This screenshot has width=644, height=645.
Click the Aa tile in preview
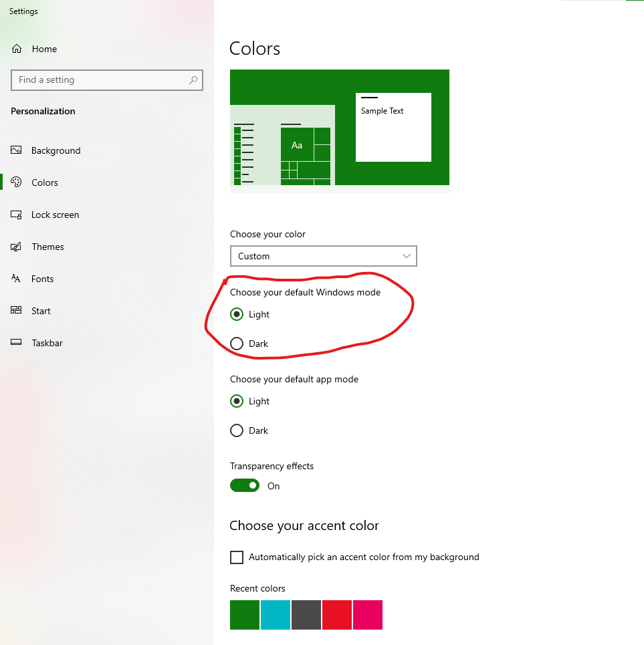click(x=297, y=144)
